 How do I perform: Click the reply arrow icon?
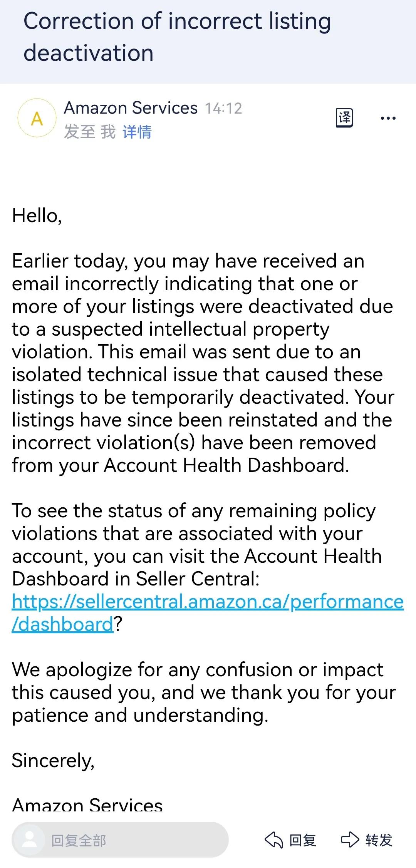(x=274, y=840)
